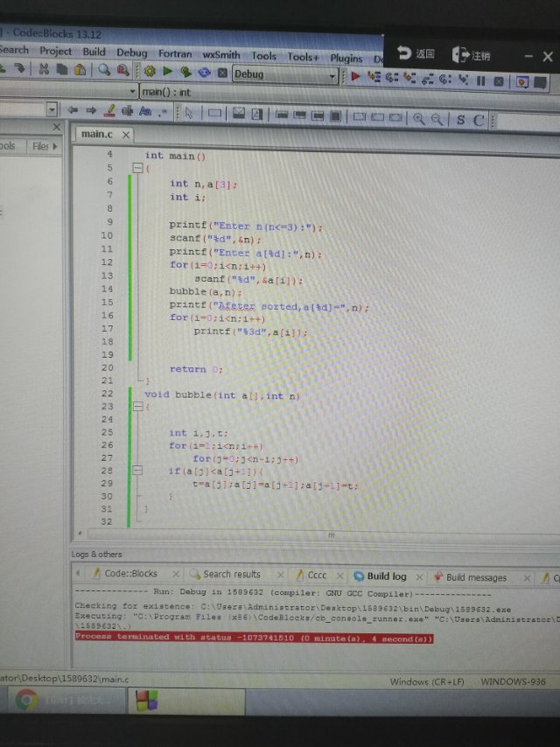Run the program with green arrow
This screenshot has height=747, width=560.
tap(167, 72)
